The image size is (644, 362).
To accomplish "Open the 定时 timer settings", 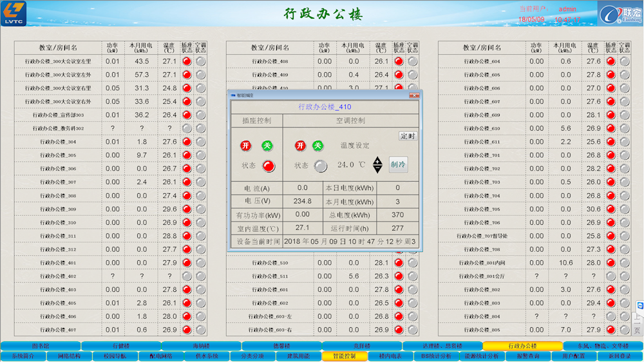I will (x=408, y=136).
